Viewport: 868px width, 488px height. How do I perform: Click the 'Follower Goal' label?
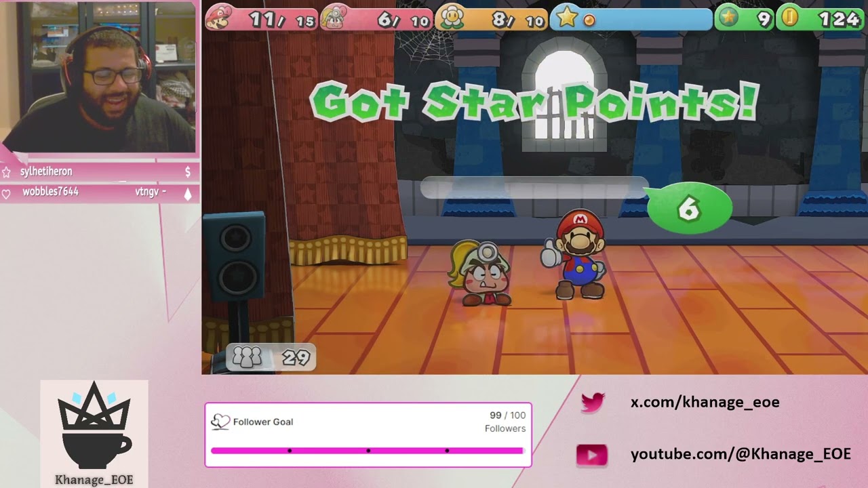263,422
